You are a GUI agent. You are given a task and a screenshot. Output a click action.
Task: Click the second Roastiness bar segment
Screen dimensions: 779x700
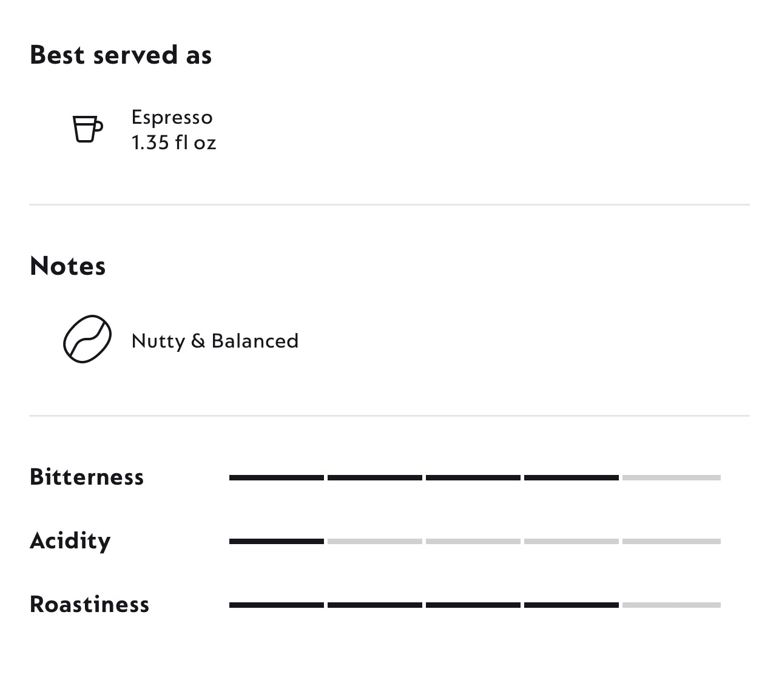375,605
